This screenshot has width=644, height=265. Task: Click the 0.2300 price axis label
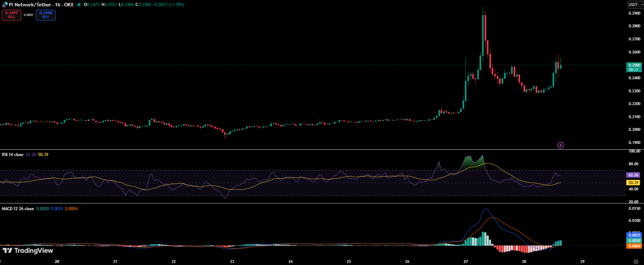(634, 91)
